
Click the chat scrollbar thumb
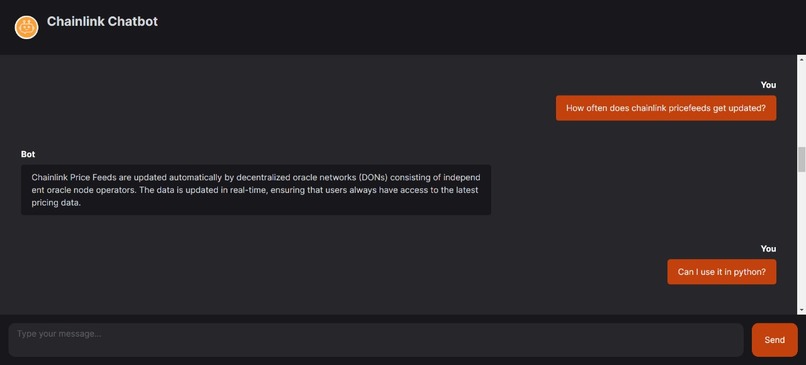(801, 160)
